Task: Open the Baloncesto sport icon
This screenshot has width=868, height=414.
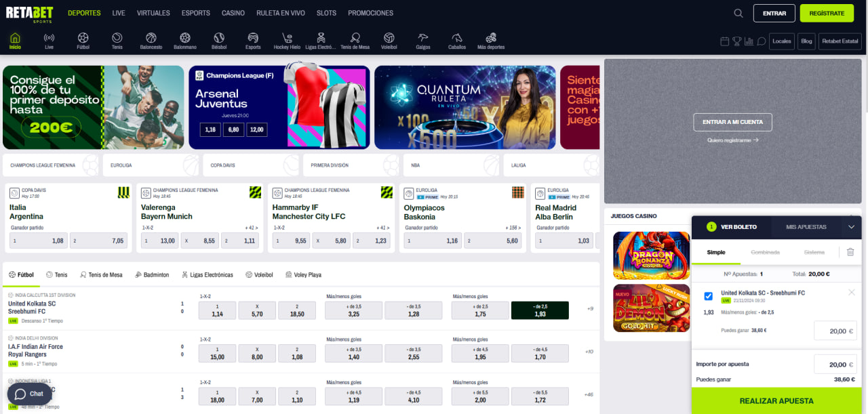Action: [151, 41]
